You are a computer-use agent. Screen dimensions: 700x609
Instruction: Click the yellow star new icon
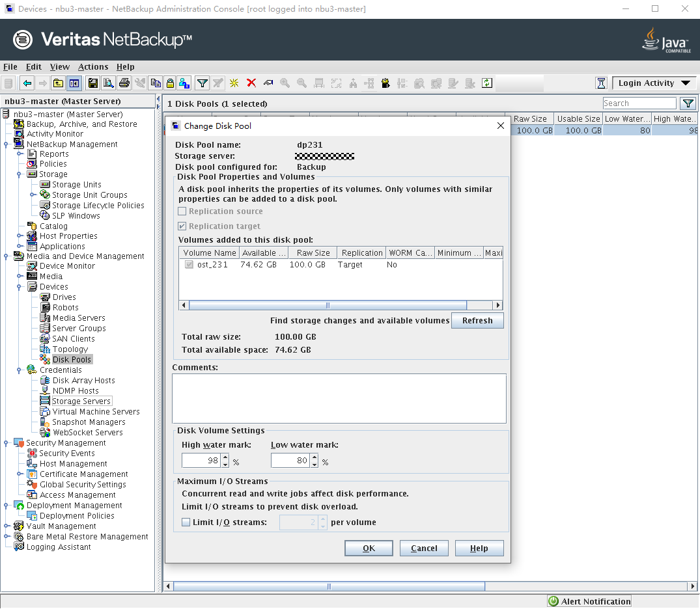click(234, 83)
